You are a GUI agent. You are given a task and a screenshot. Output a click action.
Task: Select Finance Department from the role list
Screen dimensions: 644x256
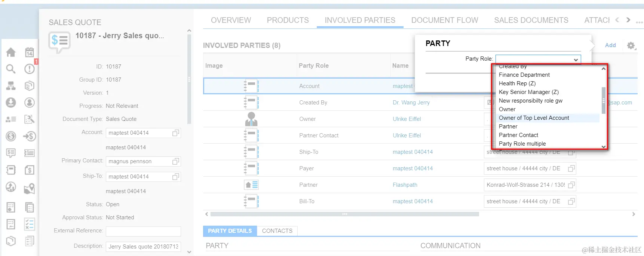[524, 75]
